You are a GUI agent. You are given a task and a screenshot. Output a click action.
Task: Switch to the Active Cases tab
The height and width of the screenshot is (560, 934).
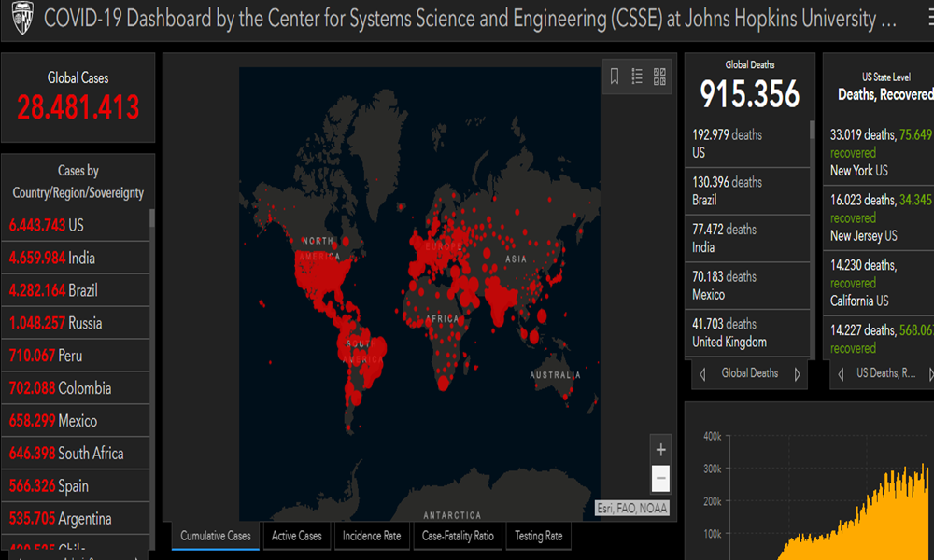point(297,536)
